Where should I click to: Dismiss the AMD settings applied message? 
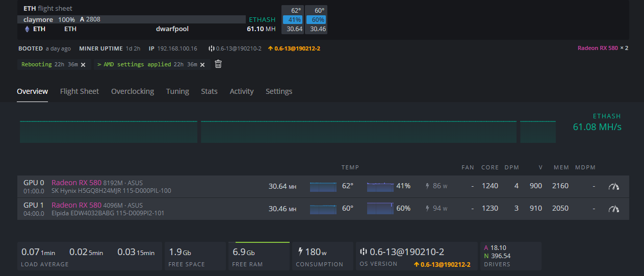pyautogui.click(x=202, y=65)
